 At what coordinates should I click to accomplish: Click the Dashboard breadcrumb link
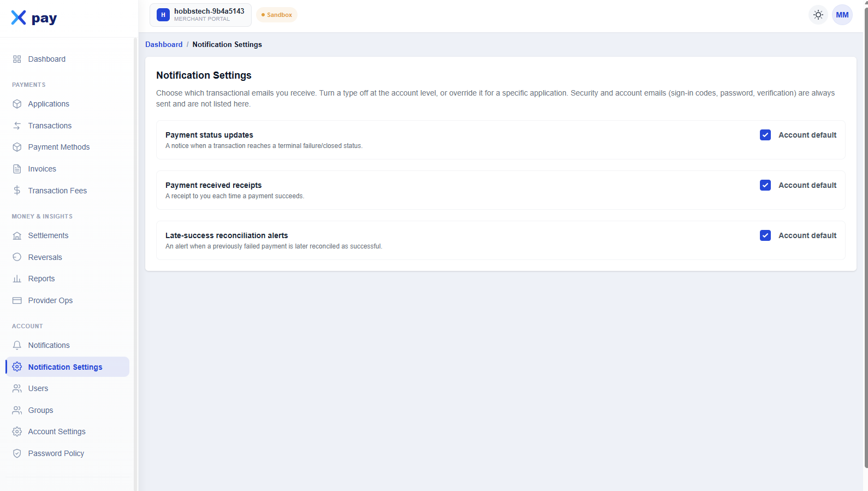point(164,44)
